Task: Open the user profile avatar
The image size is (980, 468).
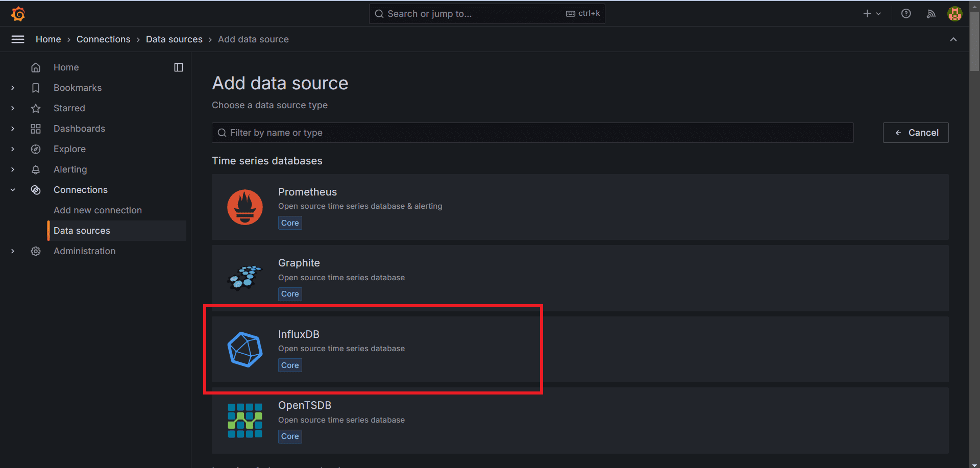Action: click(954, 14)
